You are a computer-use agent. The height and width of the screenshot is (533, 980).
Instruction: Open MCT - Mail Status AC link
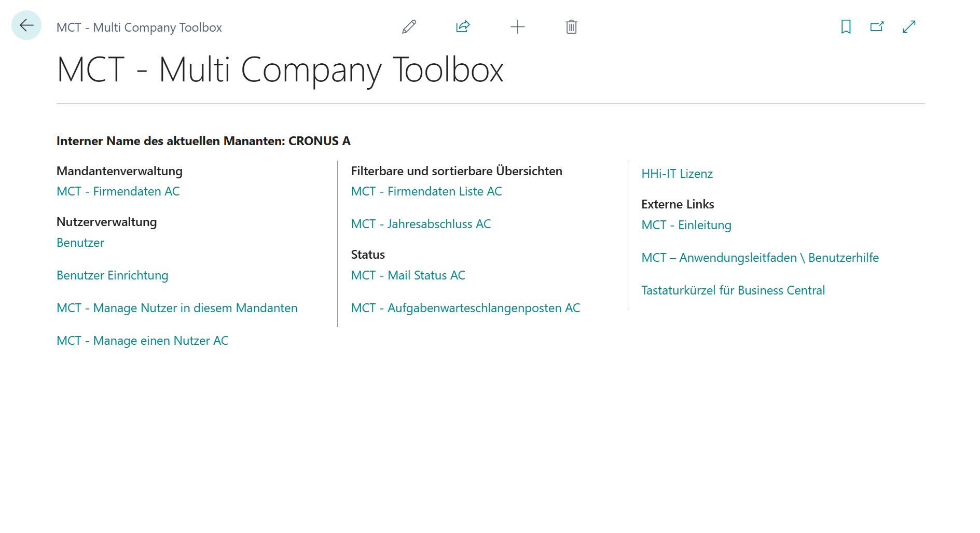[x=408, y=275]
